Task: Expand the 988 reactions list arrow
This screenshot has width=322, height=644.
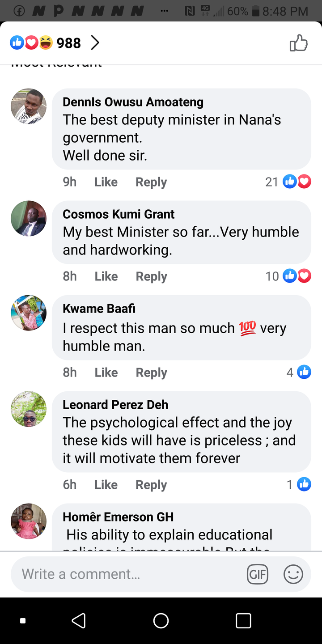Action: 95,43
